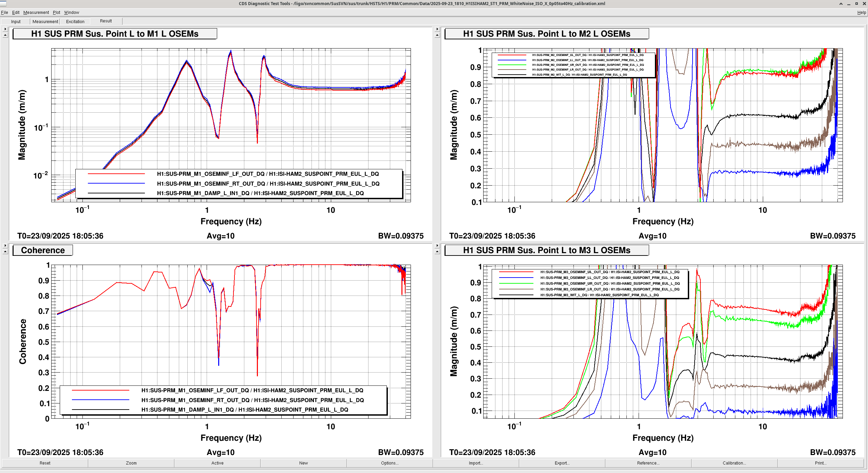Click up-arrow icon beside M2 L OSEMs plot
Screen dimensions: 868x473
(437, 35)
